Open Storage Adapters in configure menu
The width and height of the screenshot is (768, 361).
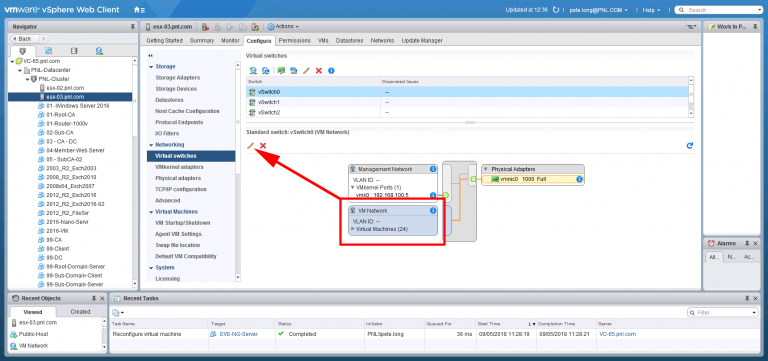177,78
